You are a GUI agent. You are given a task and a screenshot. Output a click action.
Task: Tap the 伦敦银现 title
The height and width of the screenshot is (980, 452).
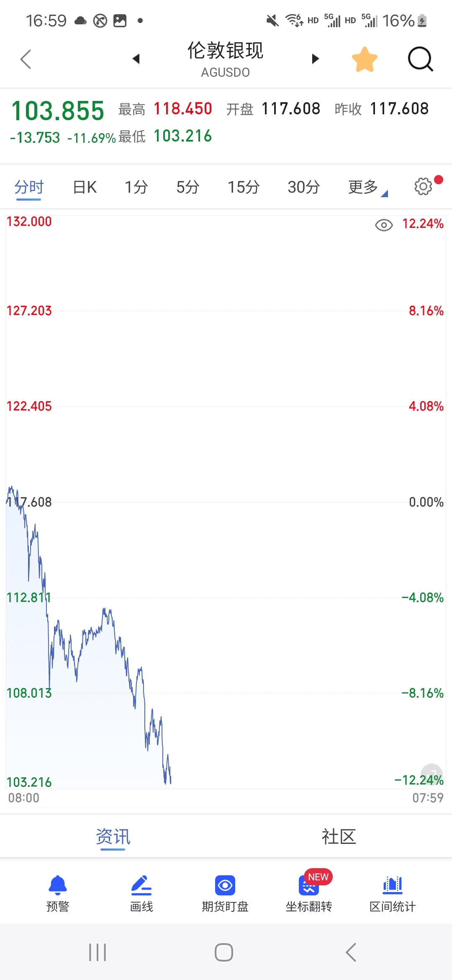pos(225,51)
